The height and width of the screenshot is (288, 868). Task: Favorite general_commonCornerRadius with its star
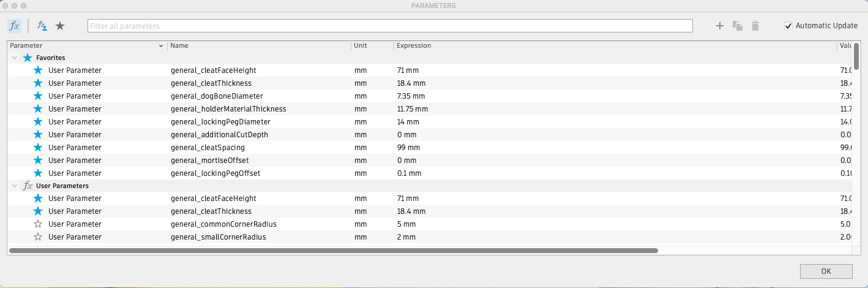(x=38, y=224)
